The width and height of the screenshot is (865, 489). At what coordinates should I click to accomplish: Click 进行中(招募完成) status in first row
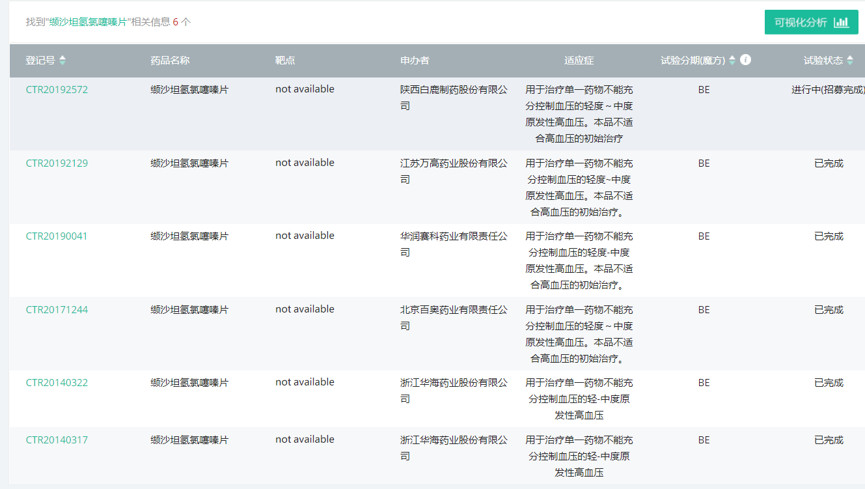828,89
